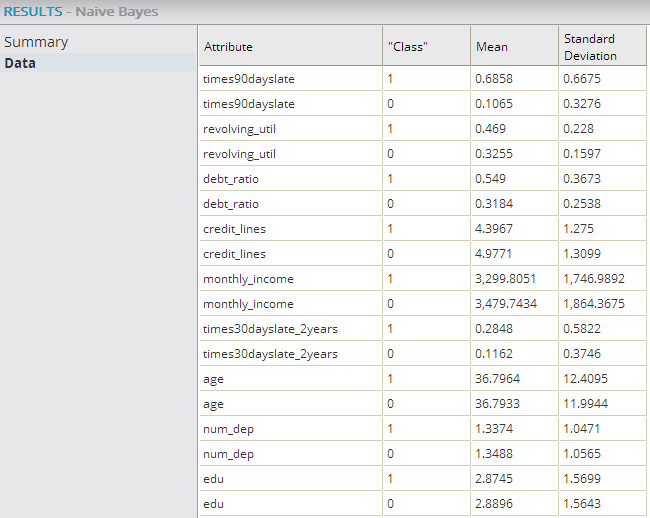
Task: Select the standard deviation 1.5699 cell
Action: [584, 478]
